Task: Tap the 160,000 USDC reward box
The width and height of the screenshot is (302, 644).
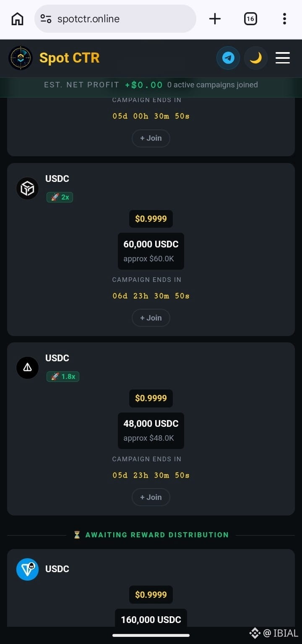Action: click(x=151, y=618)
